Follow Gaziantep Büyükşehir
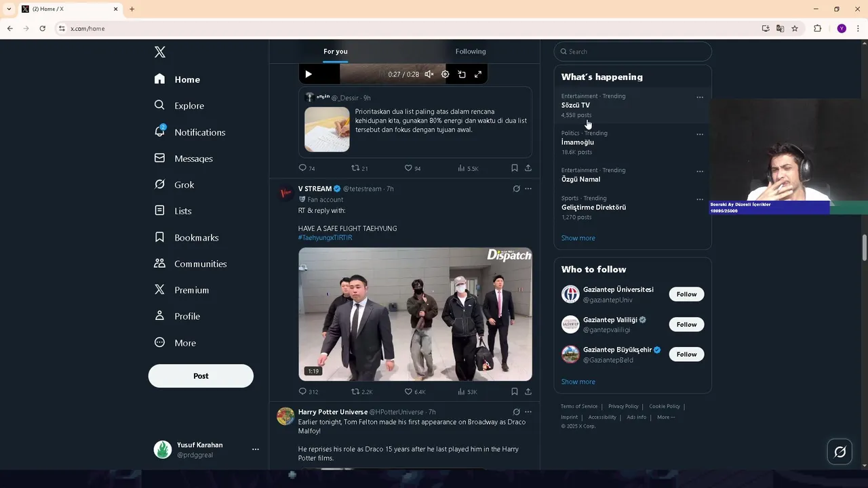Image resolution: width=868 pixels, height=488 pixels. pos(686,354)
